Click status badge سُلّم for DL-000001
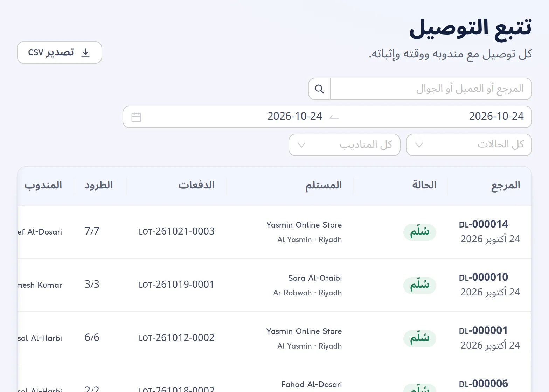Screen dimensions: 549x392 [420, 338]
